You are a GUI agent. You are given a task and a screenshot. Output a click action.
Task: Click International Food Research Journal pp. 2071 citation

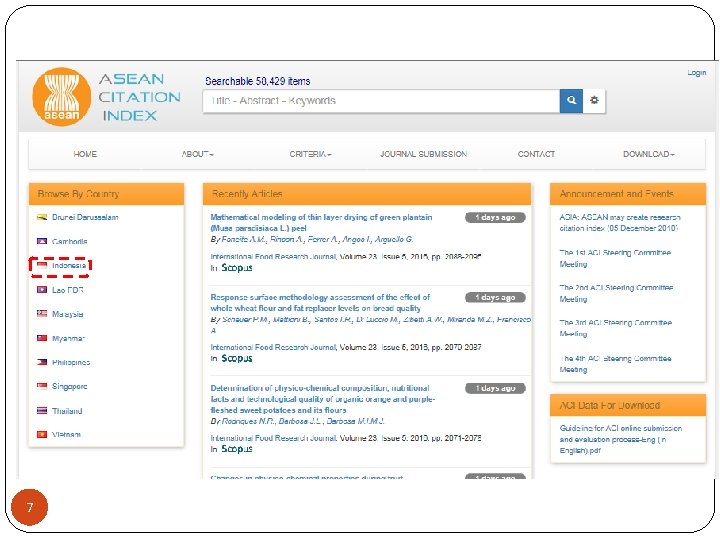(346, 438)
